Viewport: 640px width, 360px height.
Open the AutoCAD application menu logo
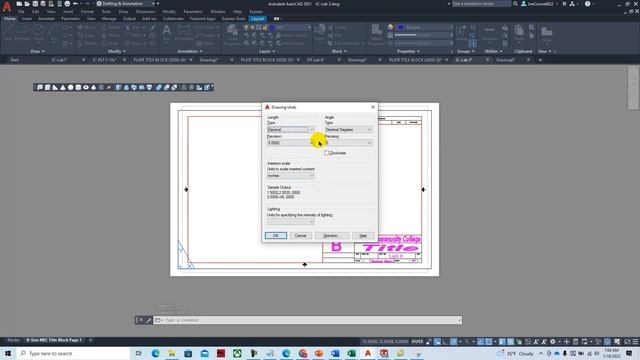7,7
